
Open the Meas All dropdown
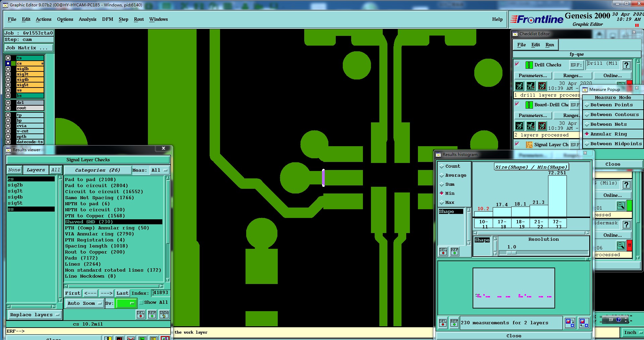pyautogui.click(x=159, y=170)
